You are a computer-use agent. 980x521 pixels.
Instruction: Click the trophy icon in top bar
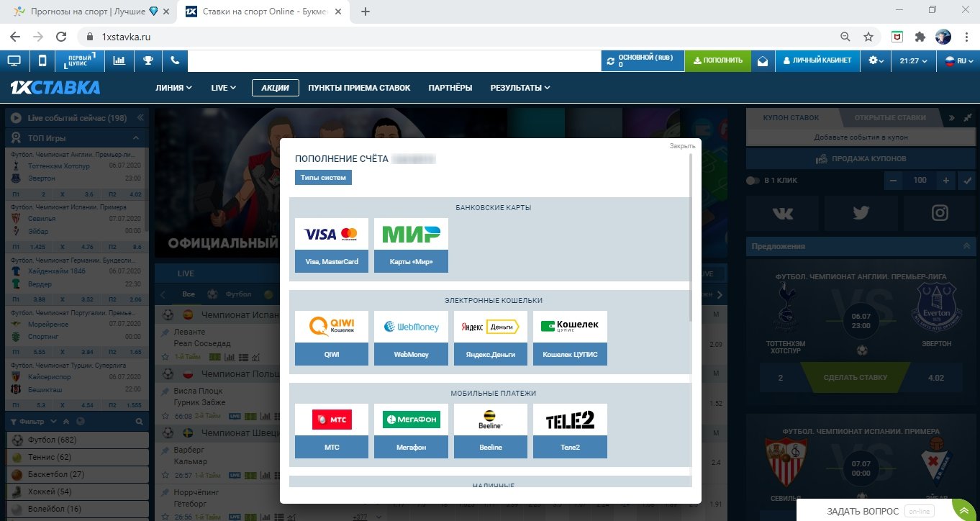[148, 60]
